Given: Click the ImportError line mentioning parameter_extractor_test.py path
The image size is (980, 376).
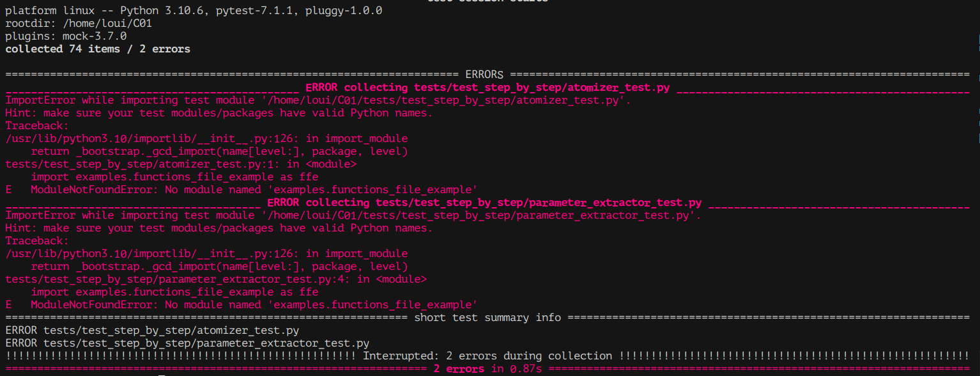Looking at the screenshot, I should pyautogui.click(x=353, y=215).
